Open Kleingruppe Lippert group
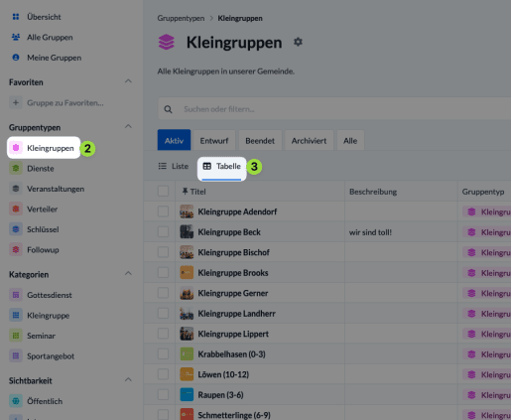Viewport: 511px width, 420px height. tap(233, 334)
